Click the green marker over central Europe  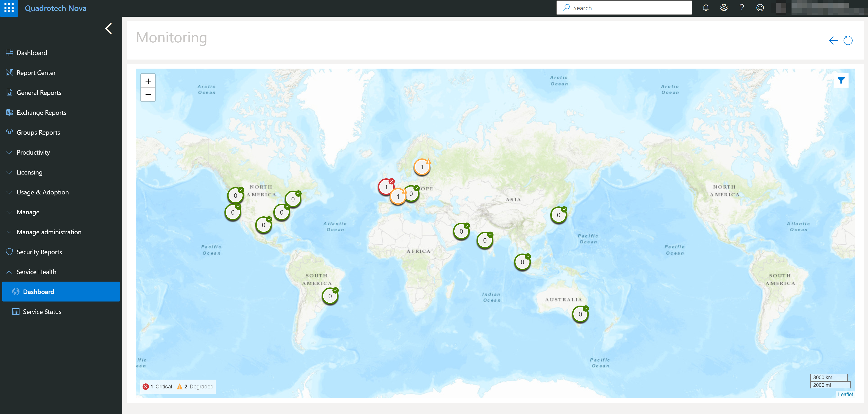coord(411,194)
